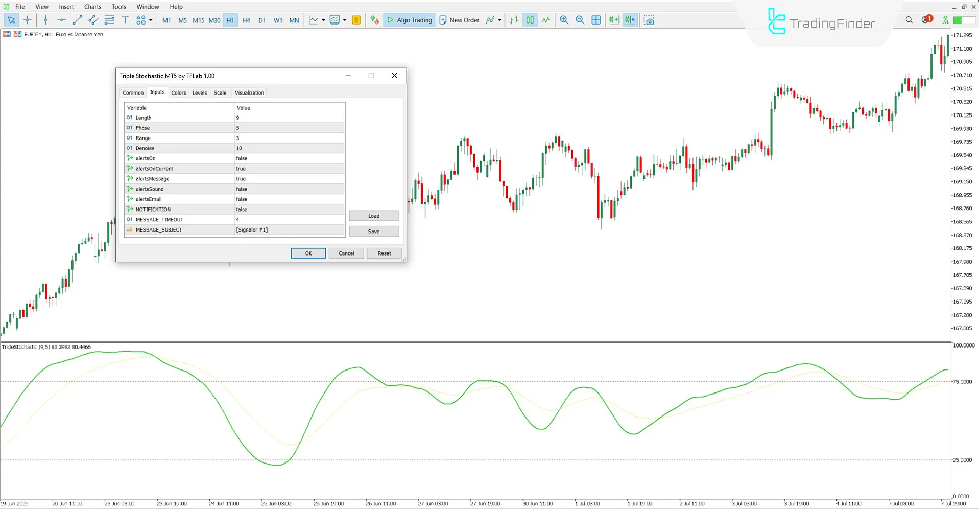Screen dimensions: 980x509
Task: Open the Charts menu
Action: (x=92, y=7)
